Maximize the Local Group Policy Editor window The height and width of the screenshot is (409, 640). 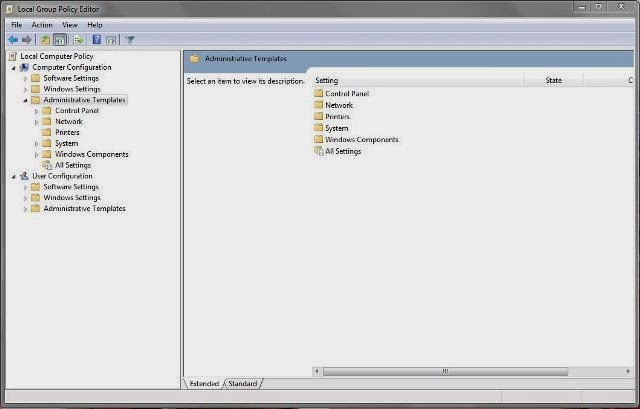coord(598,7)
